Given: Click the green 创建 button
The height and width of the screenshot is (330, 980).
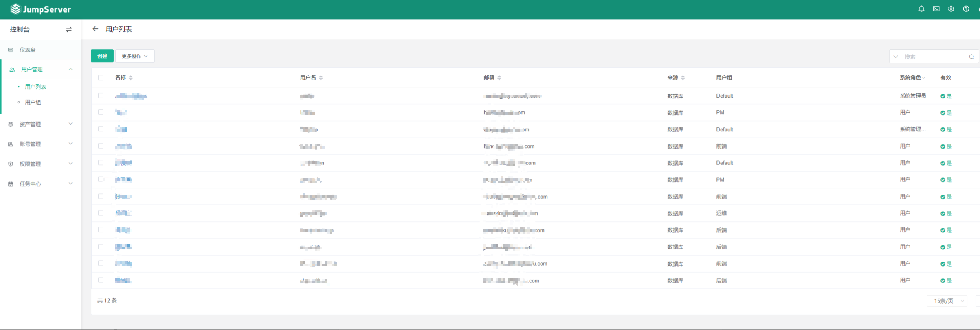Looking at the screenshot, I should point(102,56).
